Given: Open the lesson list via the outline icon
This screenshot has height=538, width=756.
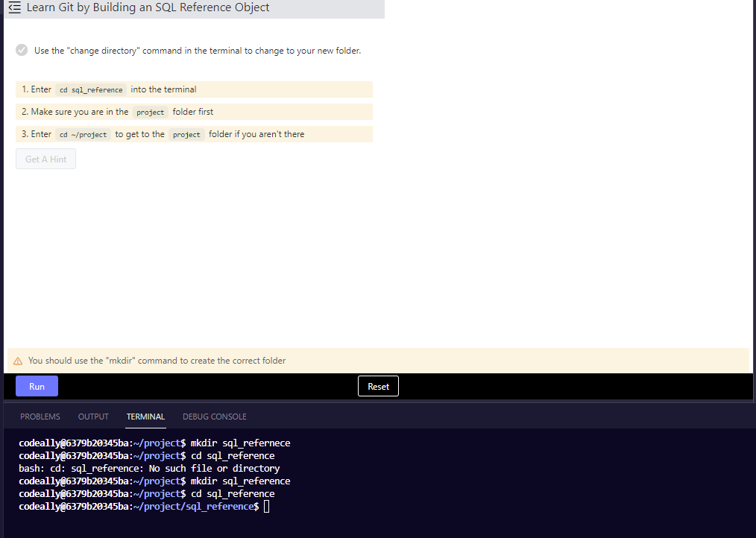Looking at the screenshot, I should pyautogui.click(x=15, y=7).
